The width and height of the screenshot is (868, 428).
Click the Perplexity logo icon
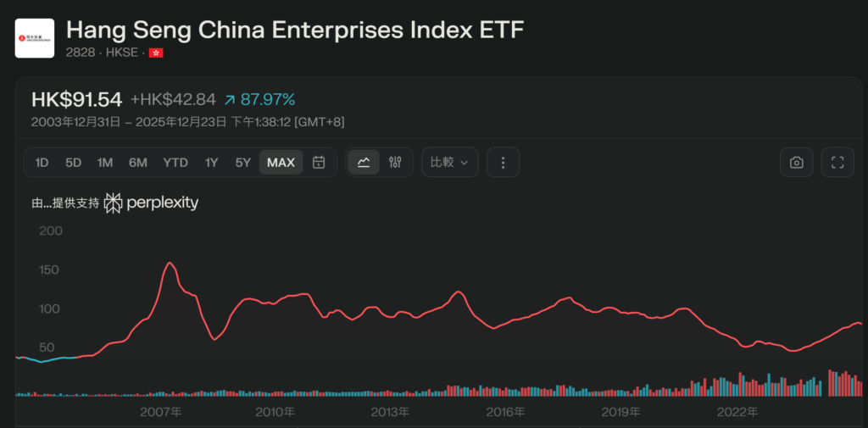click(113, 203)
